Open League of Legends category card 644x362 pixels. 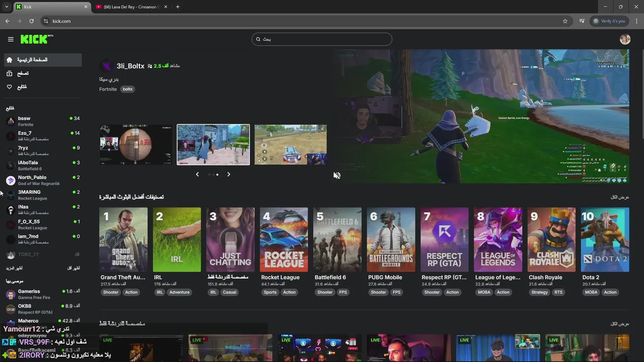pos(498,240)
